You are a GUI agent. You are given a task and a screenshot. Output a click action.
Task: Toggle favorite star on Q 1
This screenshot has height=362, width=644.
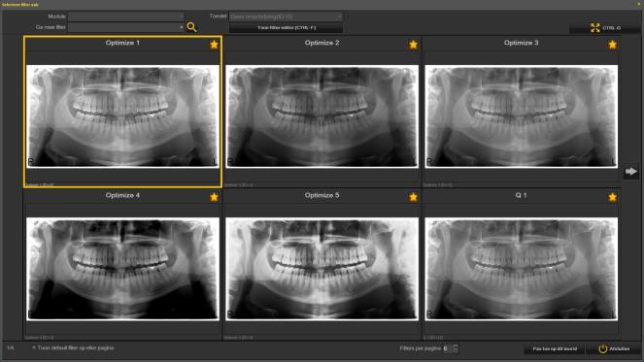pos(612,197)
